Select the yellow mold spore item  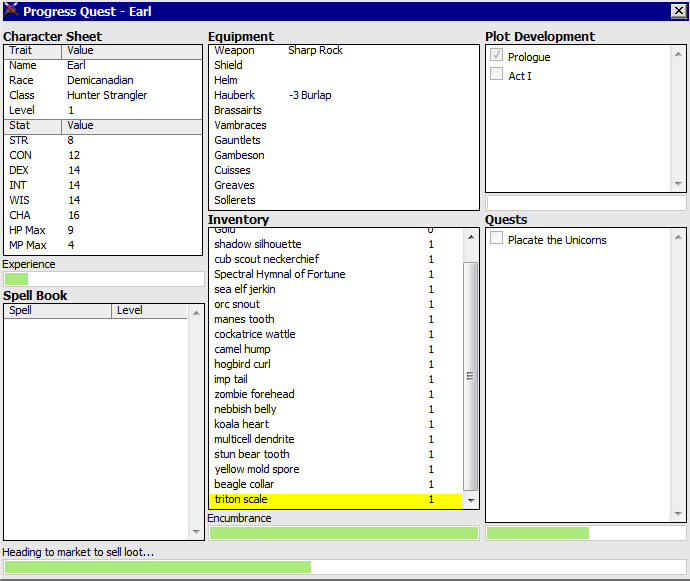pyautogui.click(x=336, y=469)
